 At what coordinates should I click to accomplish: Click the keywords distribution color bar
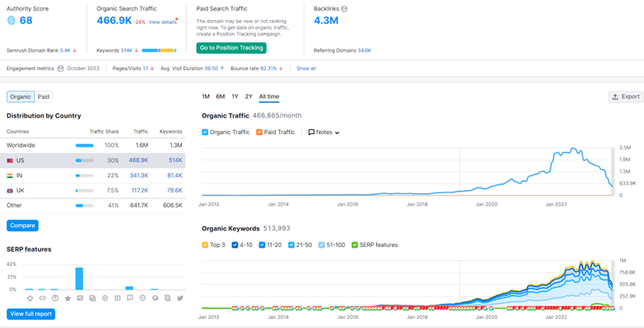tap(158, 51)
